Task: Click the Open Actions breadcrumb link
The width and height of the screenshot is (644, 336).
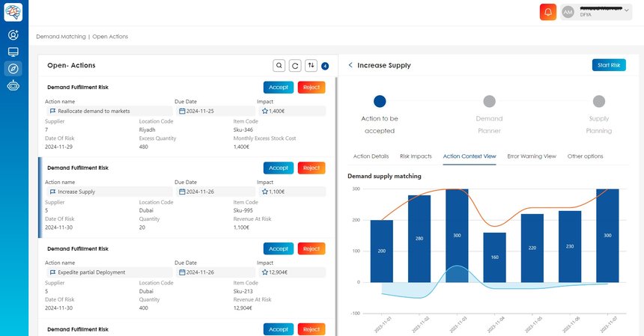Action: click(x=110, y=37)
